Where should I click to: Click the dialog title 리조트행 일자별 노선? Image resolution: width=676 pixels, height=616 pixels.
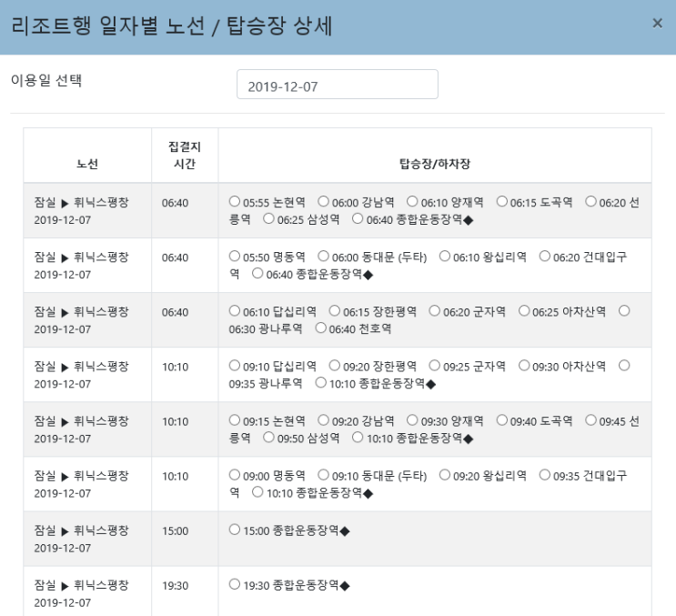108,25
